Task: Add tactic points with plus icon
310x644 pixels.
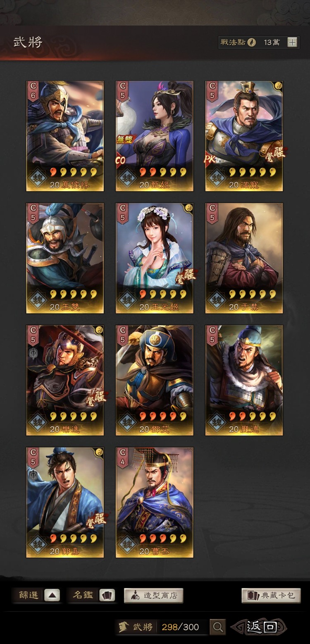Action: coord(292,43)
